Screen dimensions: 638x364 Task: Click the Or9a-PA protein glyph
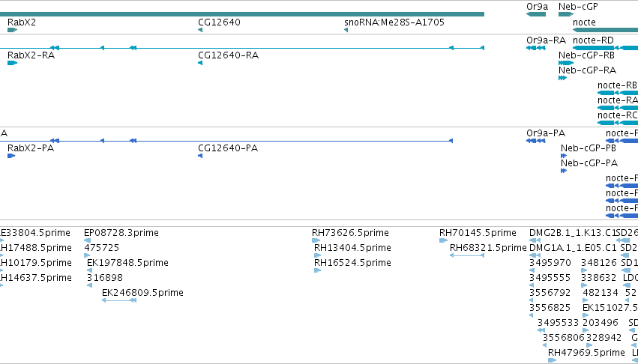coord(536,141)
